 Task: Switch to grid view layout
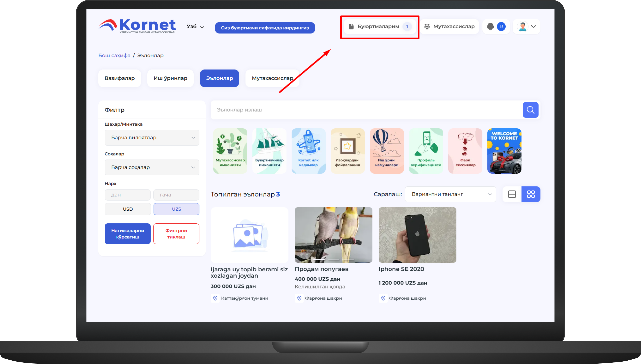[531, 194]
